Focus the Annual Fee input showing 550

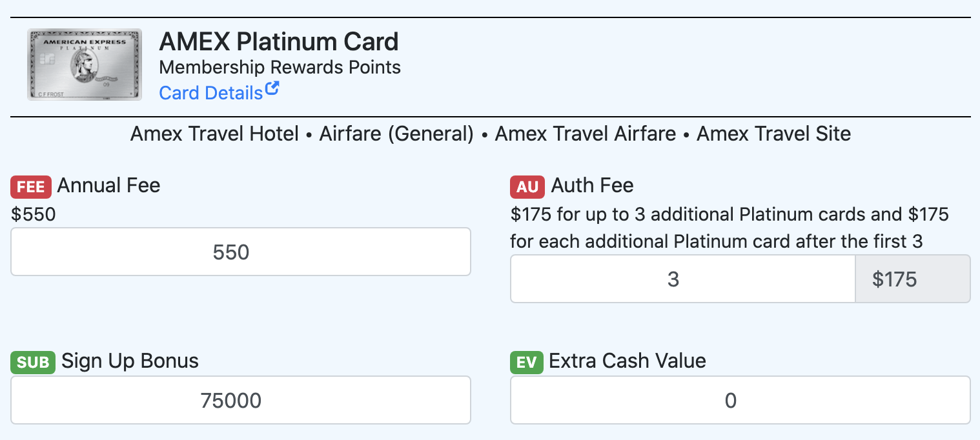pyautogui.click(x=241, y=252)
